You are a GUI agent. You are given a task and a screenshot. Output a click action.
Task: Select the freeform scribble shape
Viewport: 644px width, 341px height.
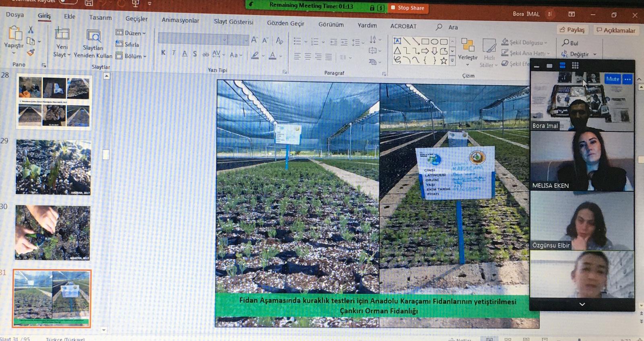pos(397,60)
